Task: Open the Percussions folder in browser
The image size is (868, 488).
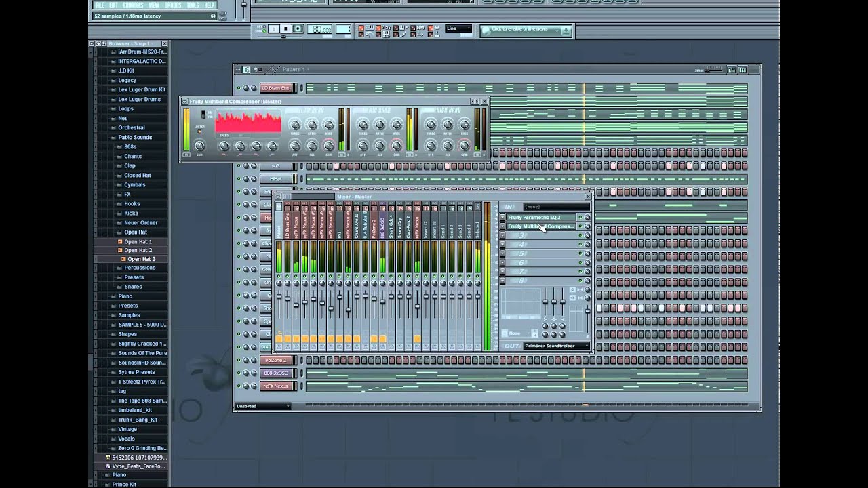Action: [140, 268]
